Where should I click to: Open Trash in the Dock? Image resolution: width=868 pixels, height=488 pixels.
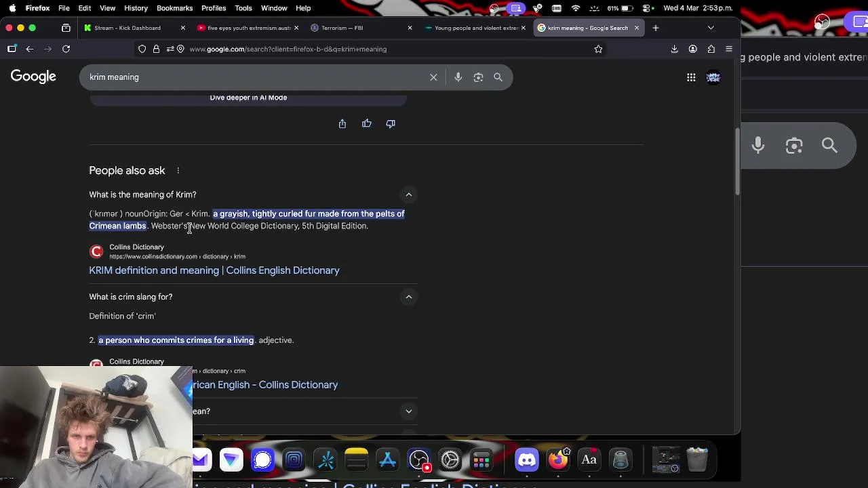pos(697,460)
